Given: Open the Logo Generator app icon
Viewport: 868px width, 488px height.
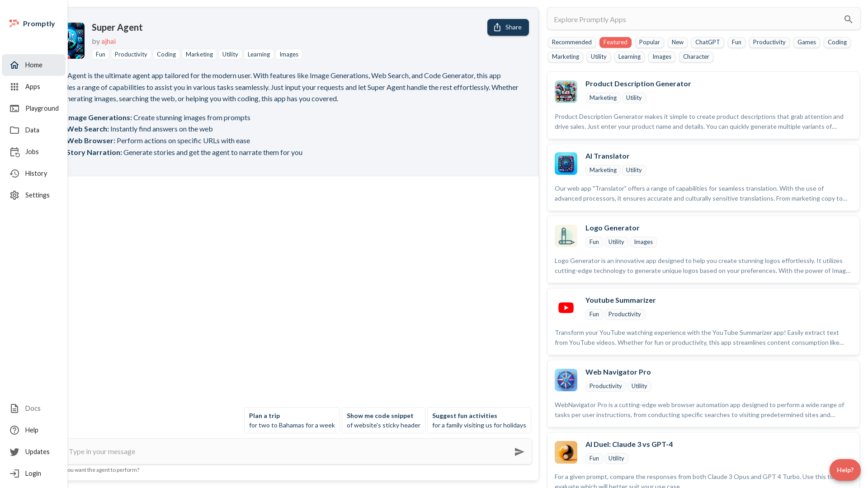Looking at the screenshot, I should click(x=566, y=236).
